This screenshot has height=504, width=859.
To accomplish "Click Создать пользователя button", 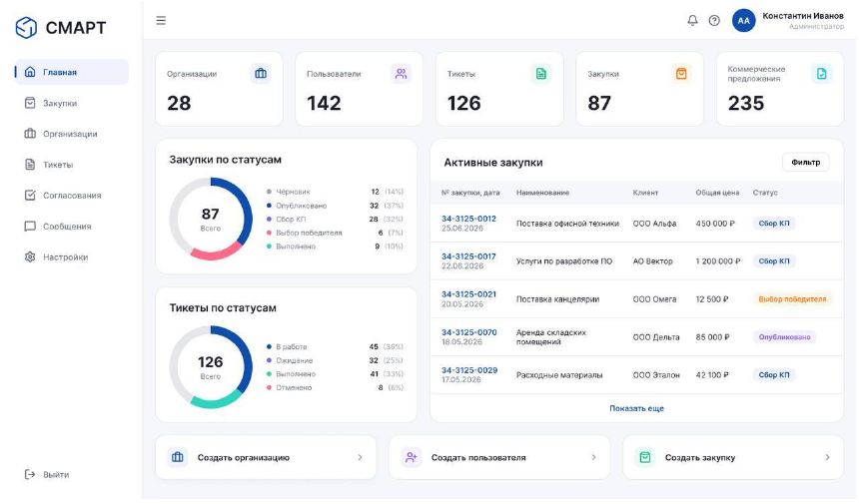I will tap(500, 458).
